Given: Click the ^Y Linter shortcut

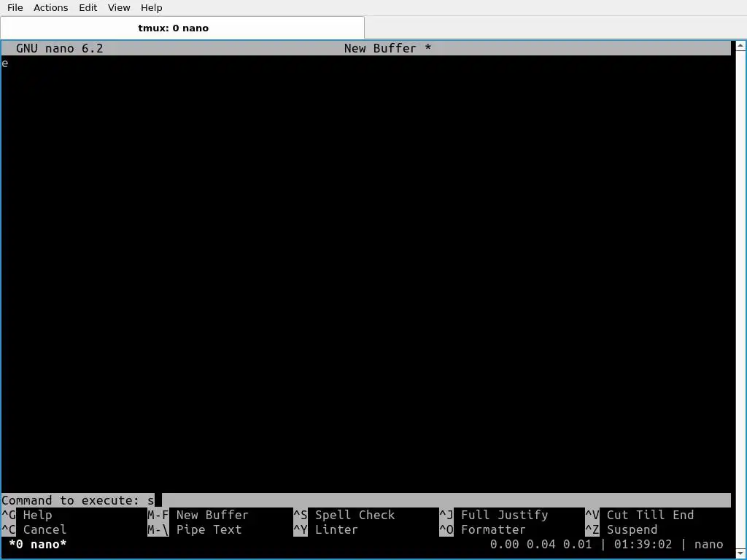Looking at the screenshot, I should click(326, 529).
